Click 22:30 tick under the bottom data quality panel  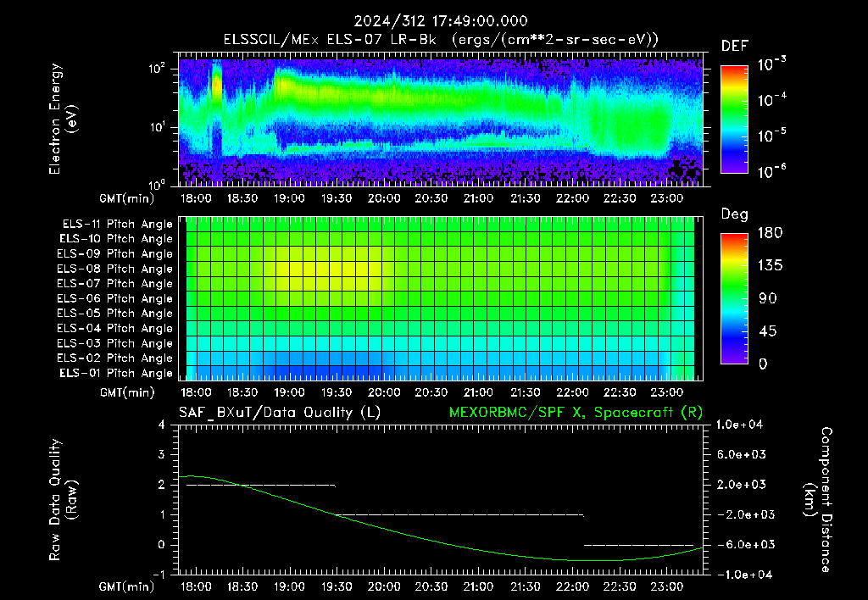620,586
